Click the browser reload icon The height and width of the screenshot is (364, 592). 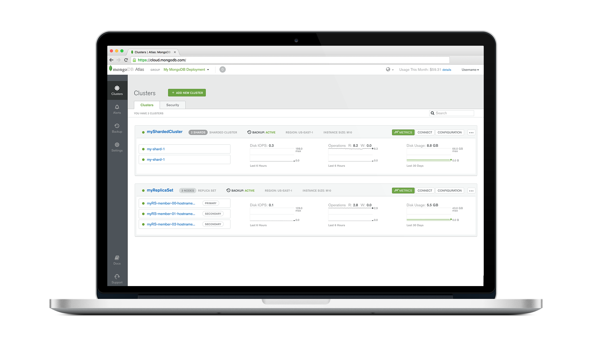point(126,60)
